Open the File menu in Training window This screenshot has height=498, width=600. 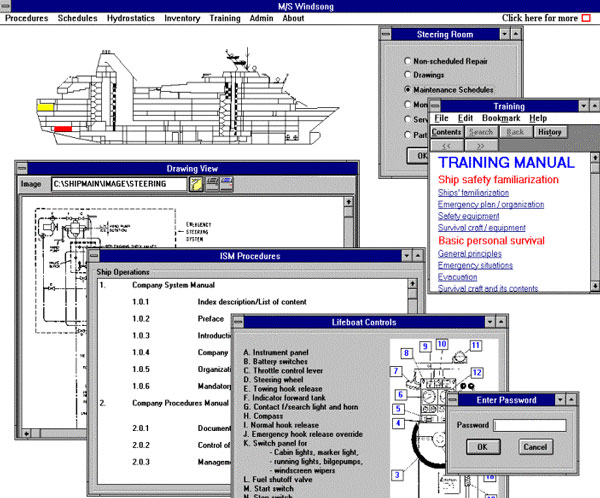tap(441, 118)
